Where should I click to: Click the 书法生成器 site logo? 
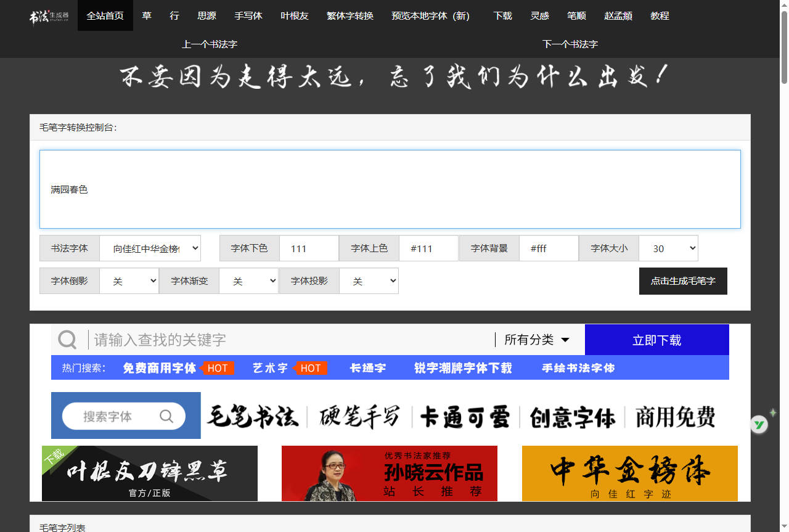pyautogui.click(x=48, y=15)
